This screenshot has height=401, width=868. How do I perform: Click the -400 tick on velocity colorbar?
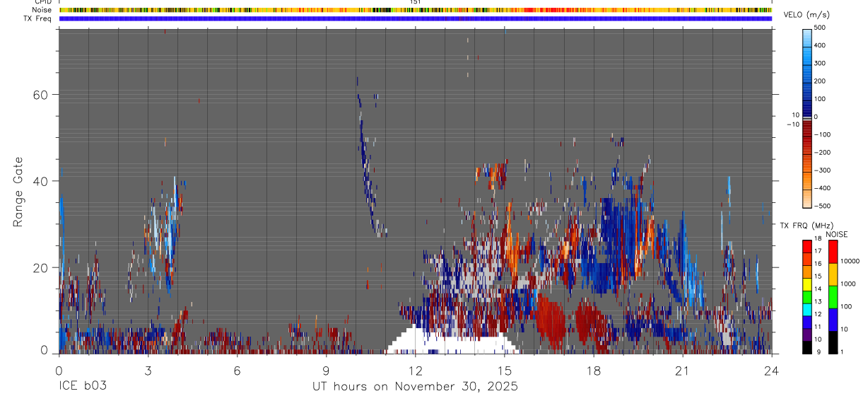point(822,188)
